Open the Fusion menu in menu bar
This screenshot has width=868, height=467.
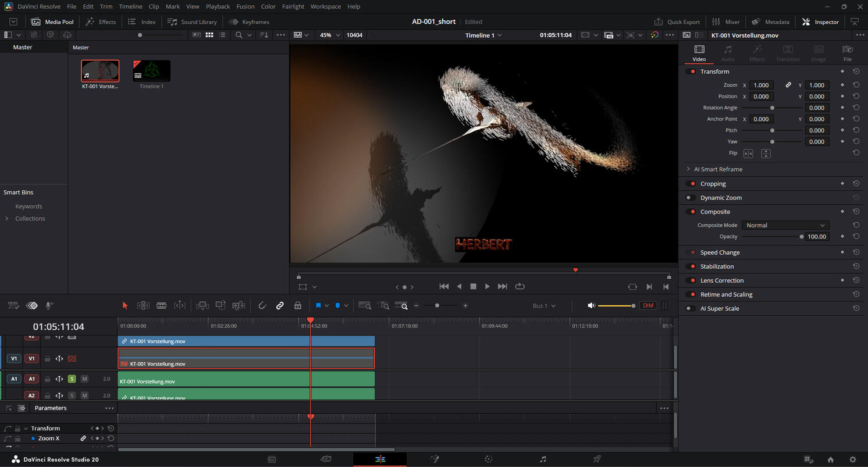[245, 6]
